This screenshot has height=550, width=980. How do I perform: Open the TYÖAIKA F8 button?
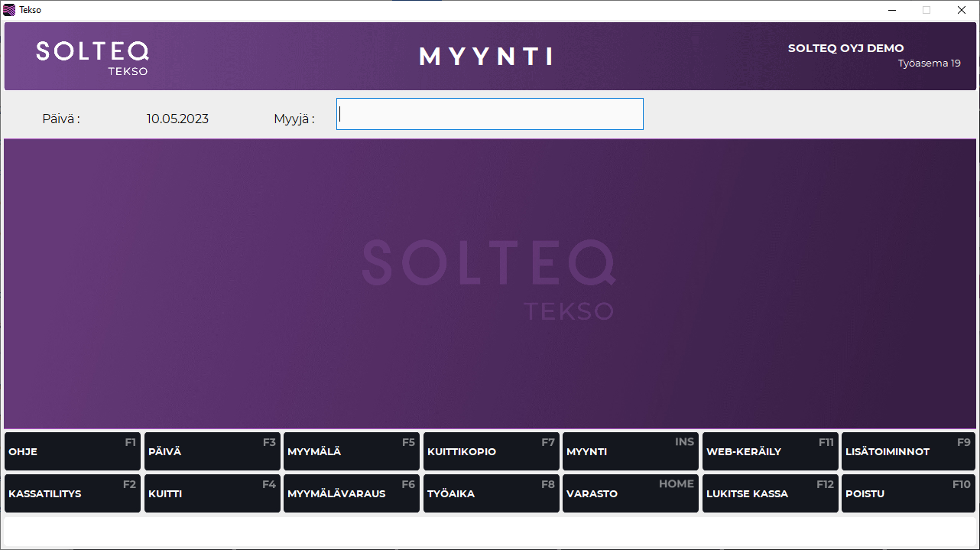[x=491, y=493]
